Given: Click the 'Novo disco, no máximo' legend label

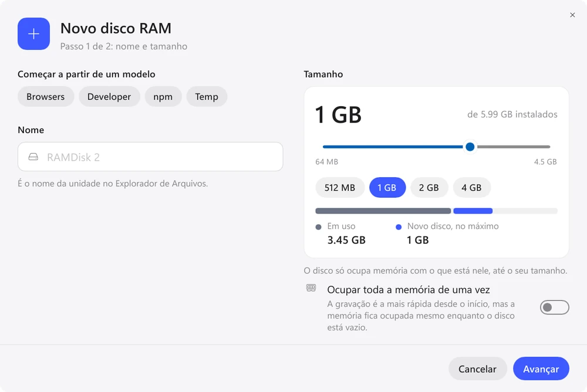Looking at the screenshot, I should (453, 226).
